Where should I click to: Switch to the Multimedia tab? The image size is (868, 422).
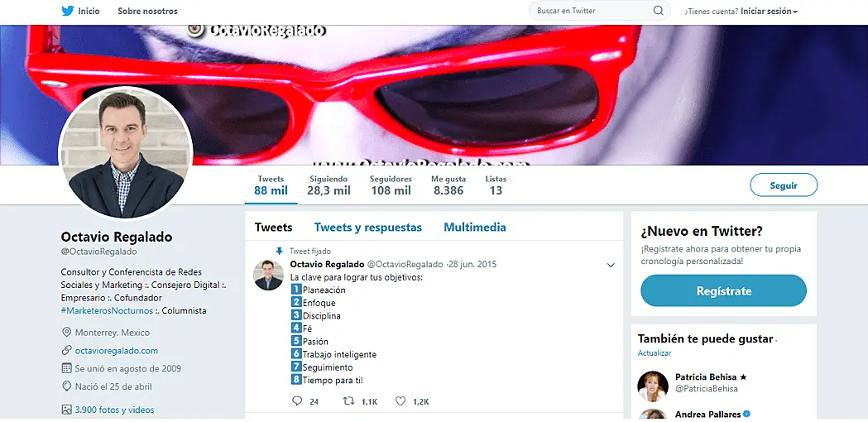click(x=475, y=227)
